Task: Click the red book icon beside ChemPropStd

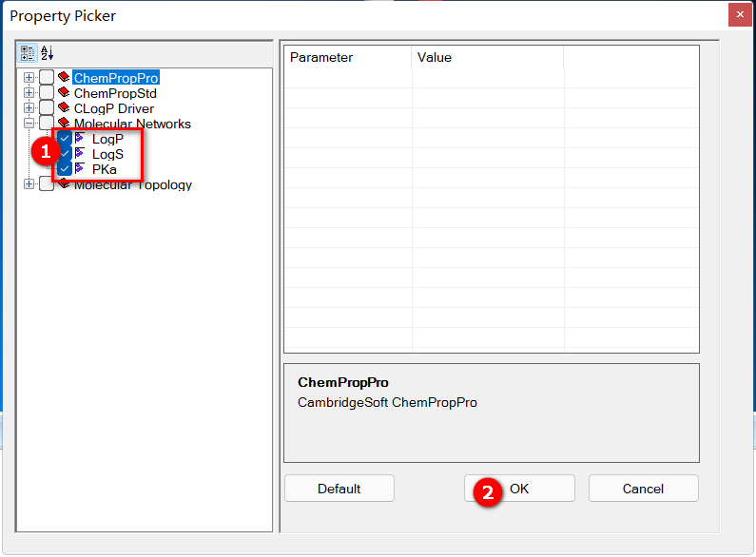Action: [64, 92]
